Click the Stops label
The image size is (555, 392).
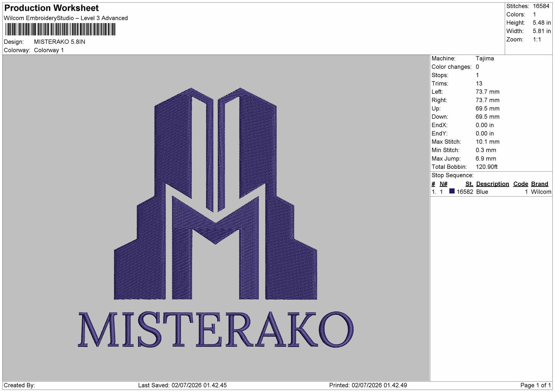[x=440, y=75]
